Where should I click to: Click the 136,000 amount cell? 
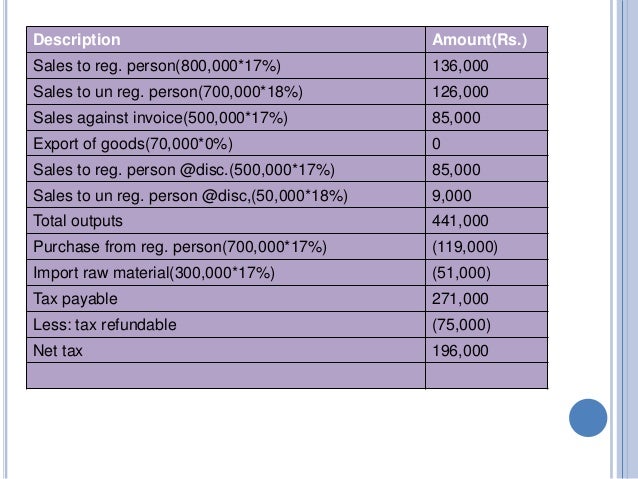(x=487, y=66)
